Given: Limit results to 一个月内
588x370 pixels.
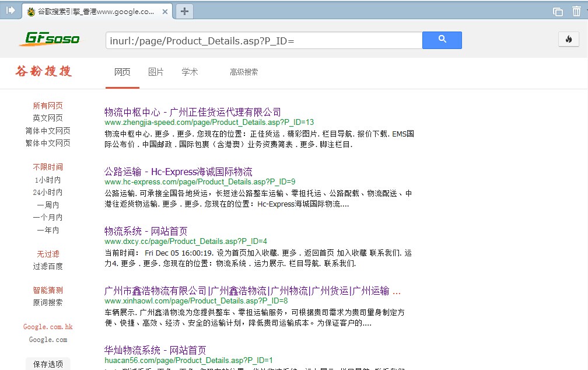Looking at the screenshot, I should click(x=48, y=217).
